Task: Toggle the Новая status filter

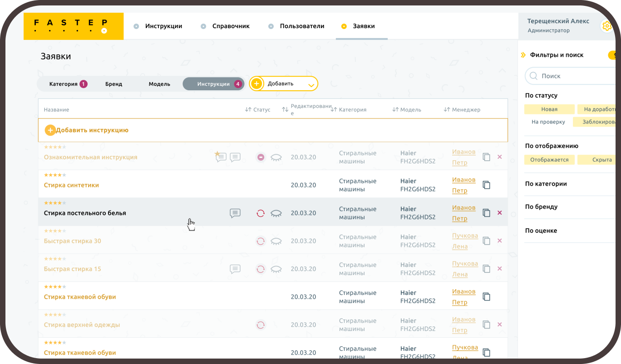Action: [549, 109]
